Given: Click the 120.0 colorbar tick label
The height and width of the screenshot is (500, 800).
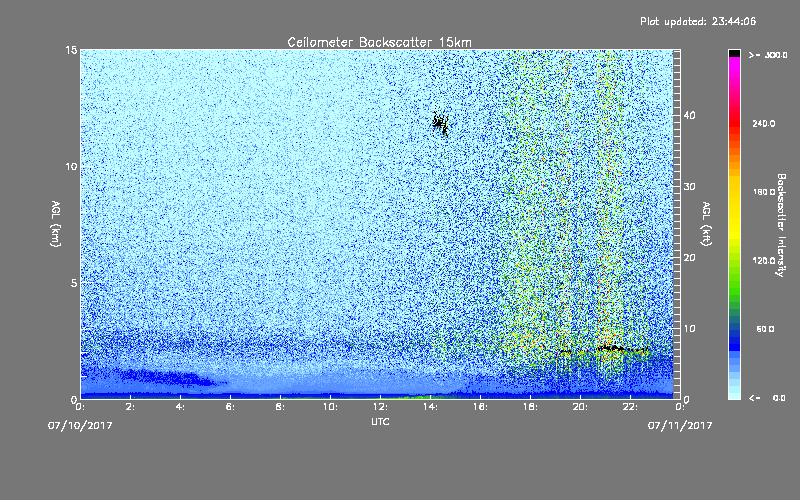Looking at the screenshot, I should click(x=764, y=260).
